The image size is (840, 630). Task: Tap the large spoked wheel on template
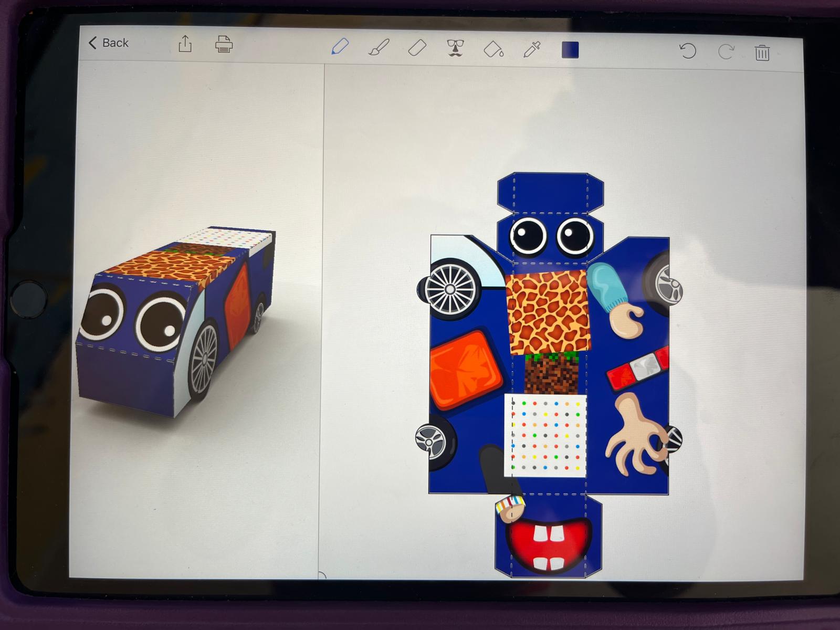pos(449,290)
